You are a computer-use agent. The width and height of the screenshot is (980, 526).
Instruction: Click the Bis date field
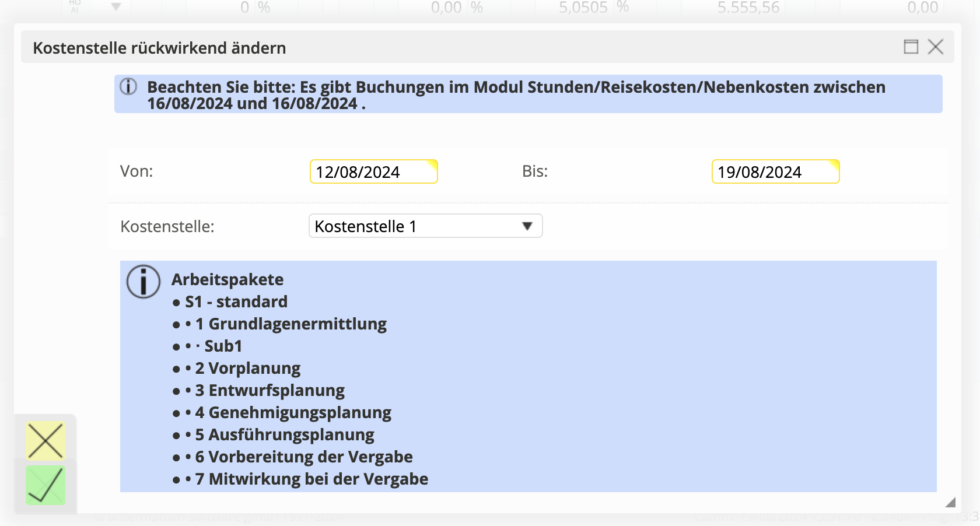click(x=775, y=172)
